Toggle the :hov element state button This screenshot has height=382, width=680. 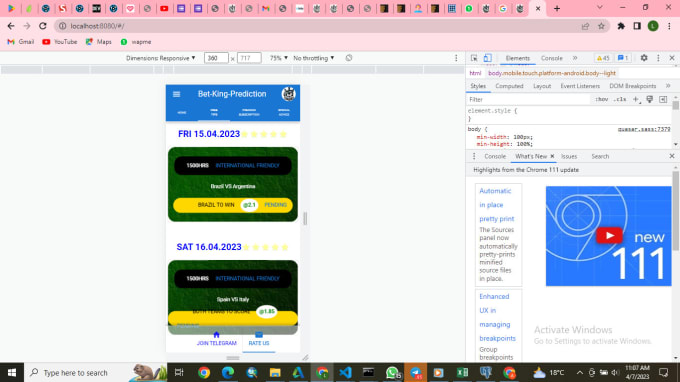[602, 100]
